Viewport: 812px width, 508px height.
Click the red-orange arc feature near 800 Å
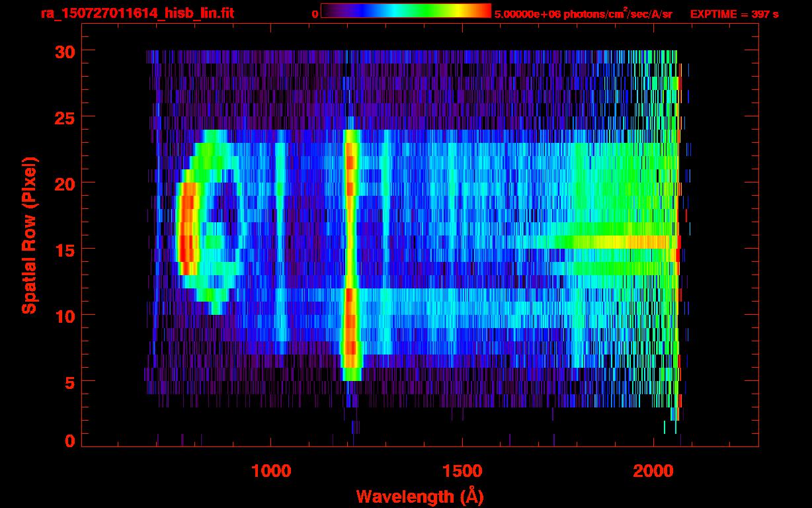[188, 228]
